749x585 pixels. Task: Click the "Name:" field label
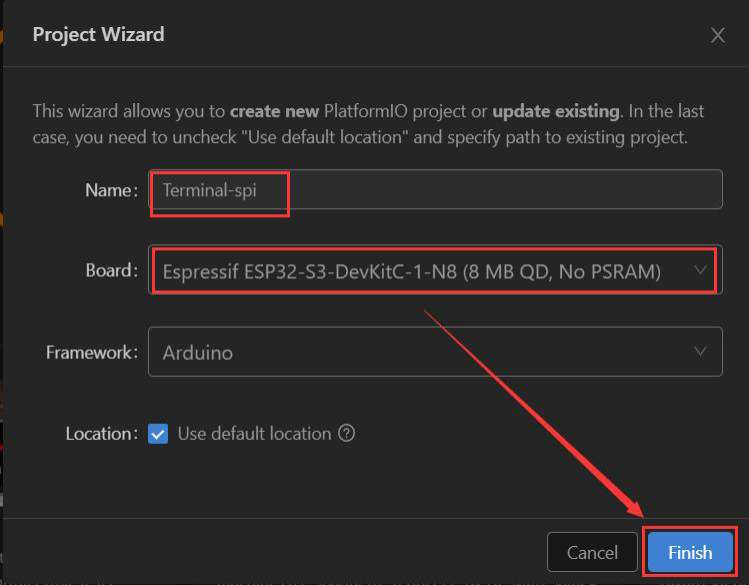tap(111, 190)
